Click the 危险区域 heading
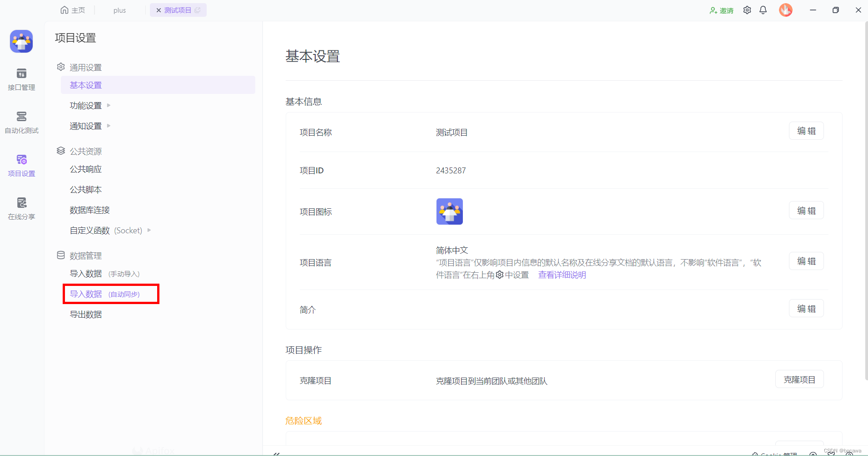868x457 pixels. 303,421
